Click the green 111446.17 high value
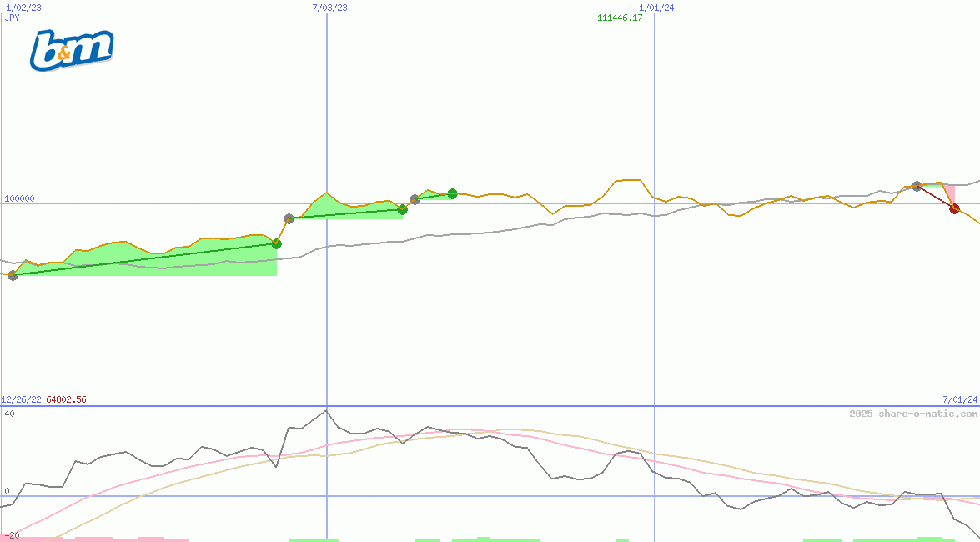The height and width of the screenshot is (542, 980). pyautogui.click(x=620, y=18)
